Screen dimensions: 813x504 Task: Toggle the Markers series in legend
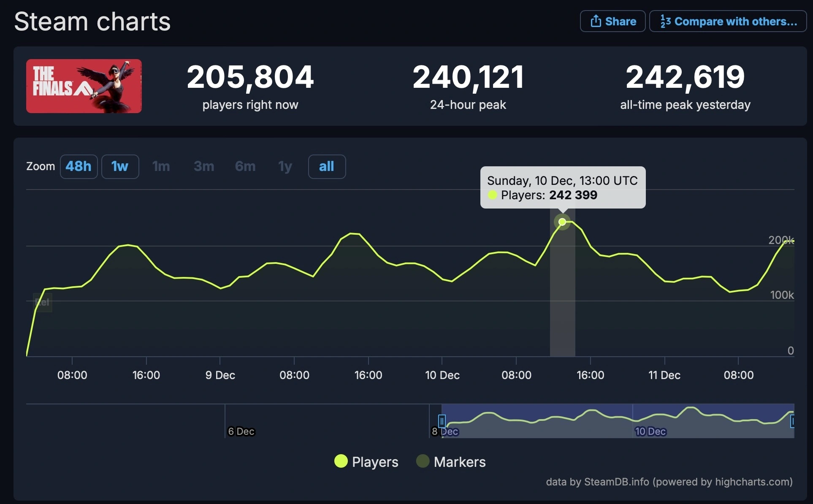[451, 462]
